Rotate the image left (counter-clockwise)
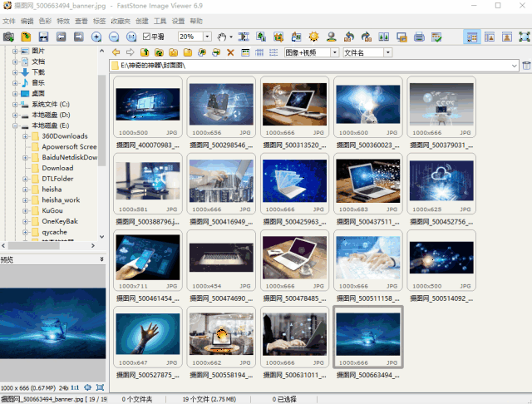This screenshot has width=532, height=404. tap(349, 37)
